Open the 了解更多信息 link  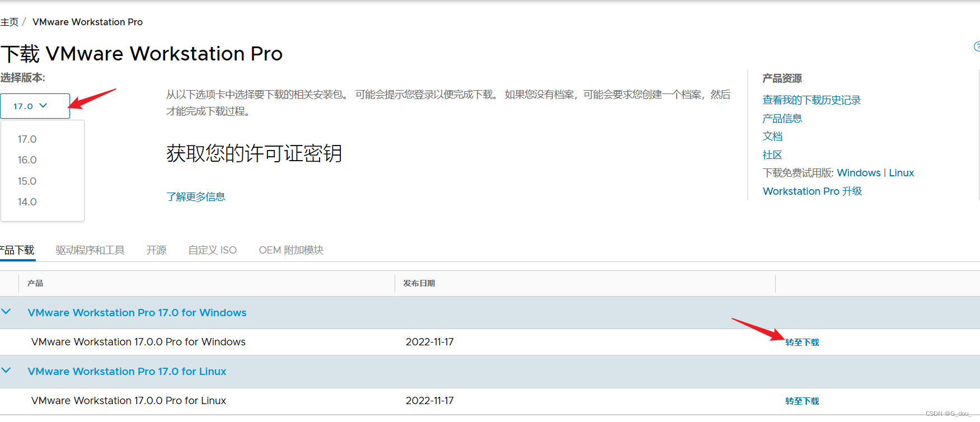(x=196, y=196)
